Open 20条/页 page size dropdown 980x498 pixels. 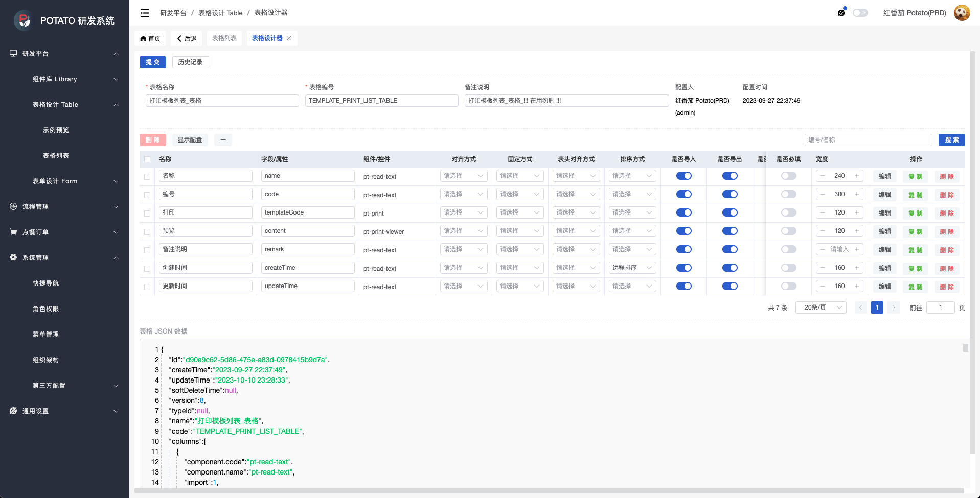coord(821,307)
